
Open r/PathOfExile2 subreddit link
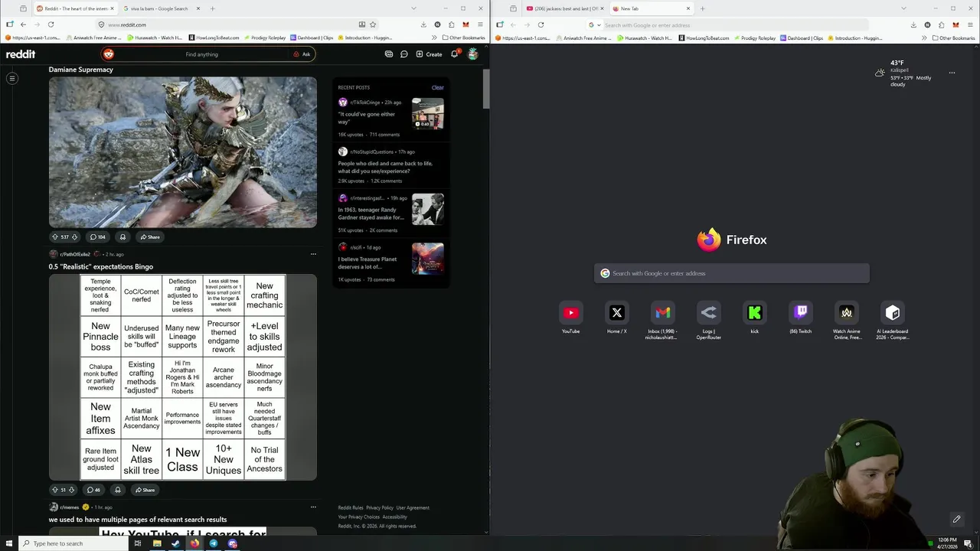click(75, 254)
